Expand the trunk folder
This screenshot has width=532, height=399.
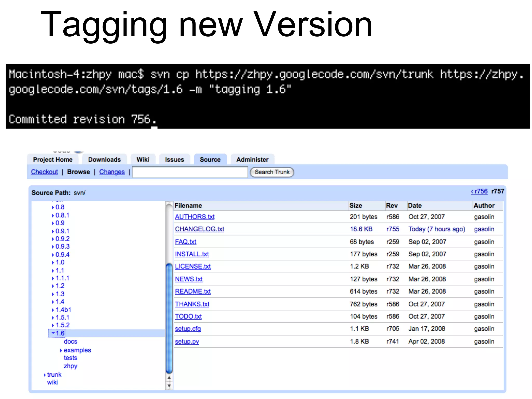pos(45,375)
